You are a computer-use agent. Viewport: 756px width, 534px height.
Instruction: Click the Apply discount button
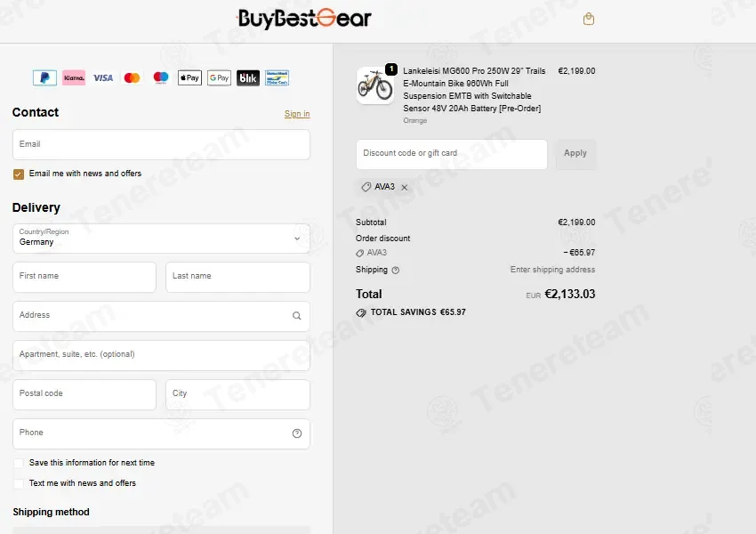click(x=575, y=154)
